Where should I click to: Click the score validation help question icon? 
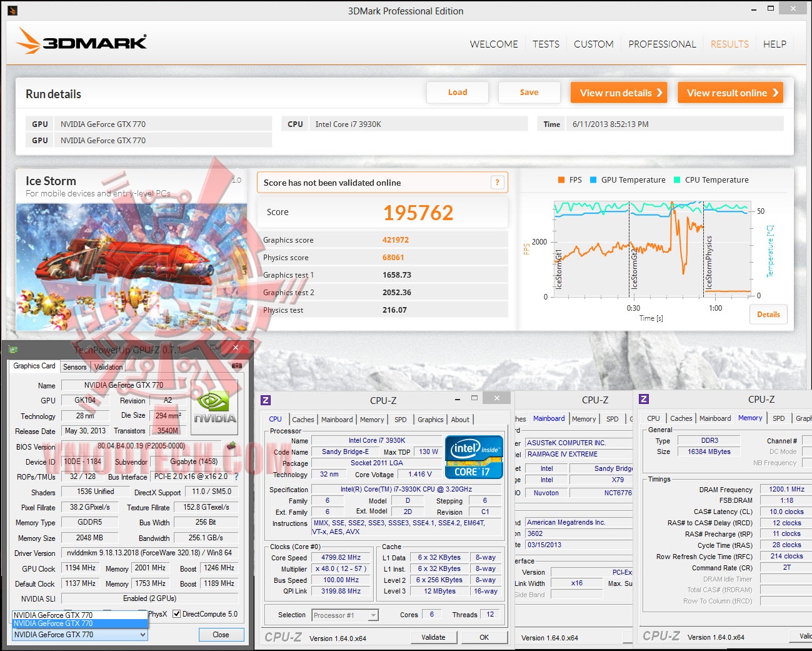[x=498, y=183]
